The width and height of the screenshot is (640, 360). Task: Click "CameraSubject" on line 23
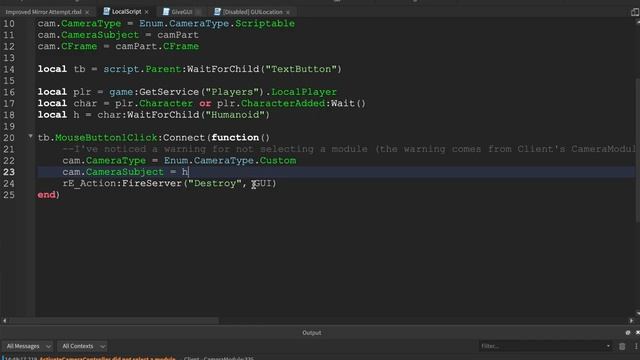click(x=125, y=172)
